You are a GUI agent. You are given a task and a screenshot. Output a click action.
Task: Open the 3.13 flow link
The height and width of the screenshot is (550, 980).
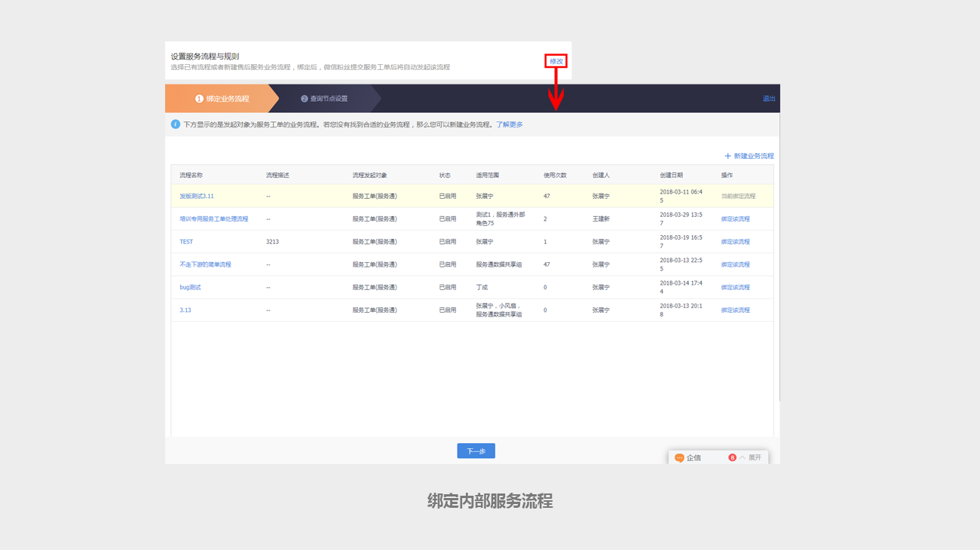click(185, 310)
